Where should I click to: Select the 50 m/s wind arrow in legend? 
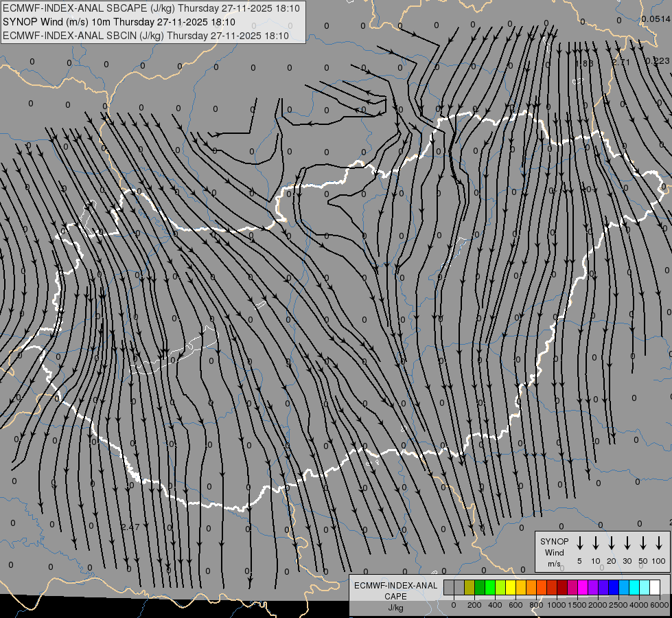click(x=643, y=542)
